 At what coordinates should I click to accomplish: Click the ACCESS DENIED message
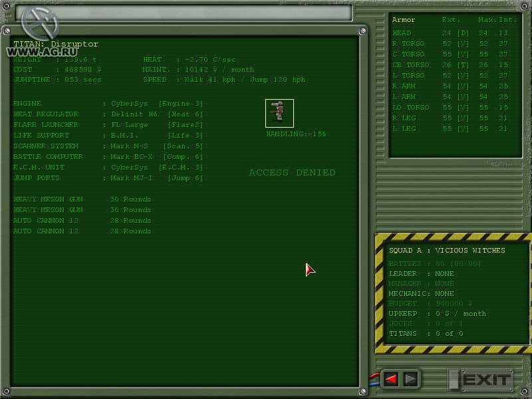pyautogui.click(x=293, y=172)
